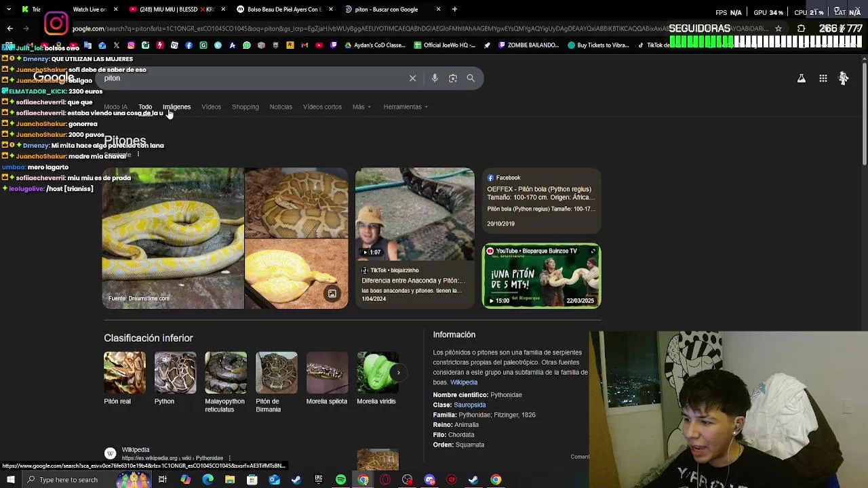Switch to the Shopping search tab
The image size is (868, 488).
245,107
